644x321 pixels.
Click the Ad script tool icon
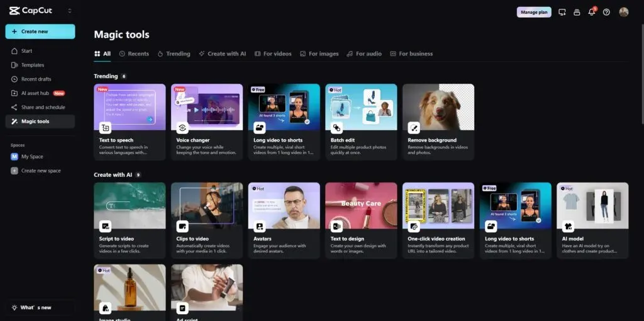pyautogui.click(x=182, y=308)
